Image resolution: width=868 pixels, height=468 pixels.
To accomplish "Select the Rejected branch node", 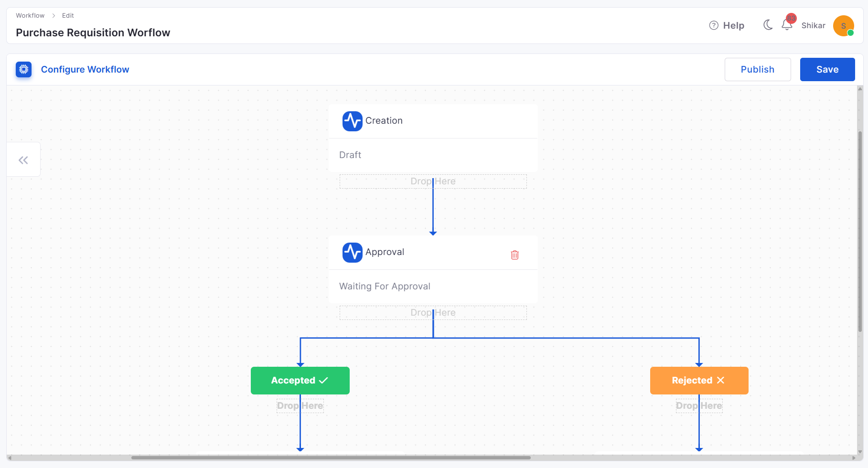I will [x=699, y=381].
